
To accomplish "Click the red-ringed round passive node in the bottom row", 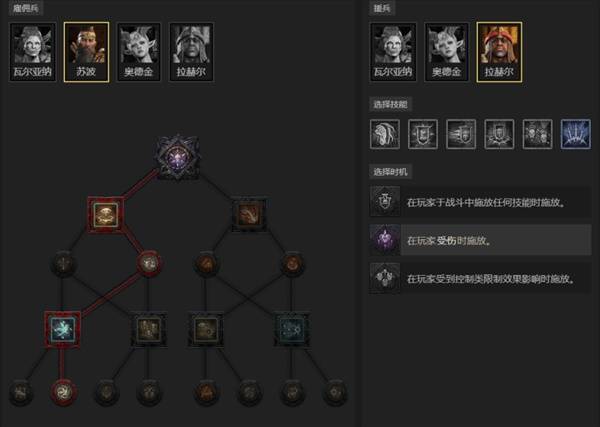I will 64,392.
